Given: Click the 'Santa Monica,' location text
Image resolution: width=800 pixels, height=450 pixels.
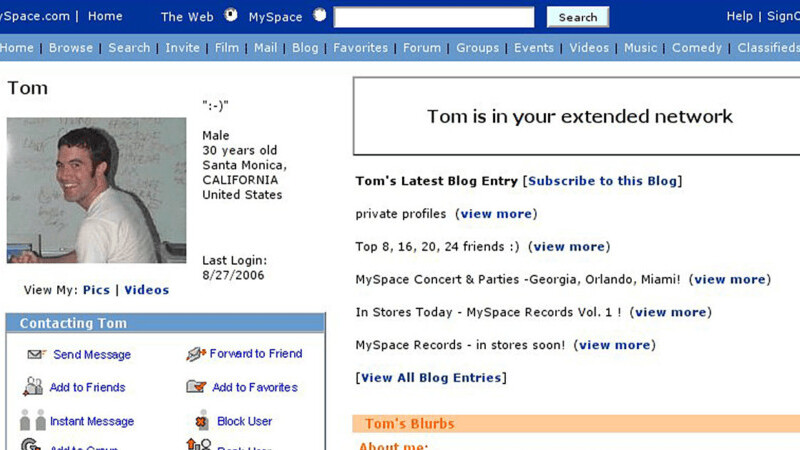Looking at the screenshot, I should [244, 165].
